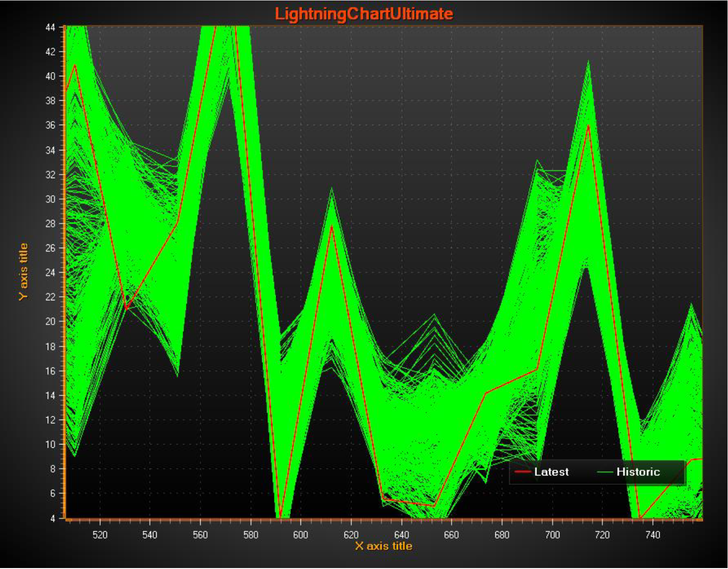Click X axis tick label 600
728x569 pixels.
[300, 535]
